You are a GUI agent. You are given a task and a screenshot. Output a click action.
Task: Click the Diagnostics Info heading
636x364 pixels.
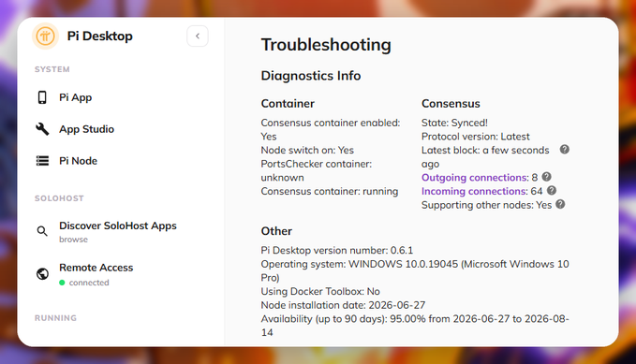coord(311,76)
